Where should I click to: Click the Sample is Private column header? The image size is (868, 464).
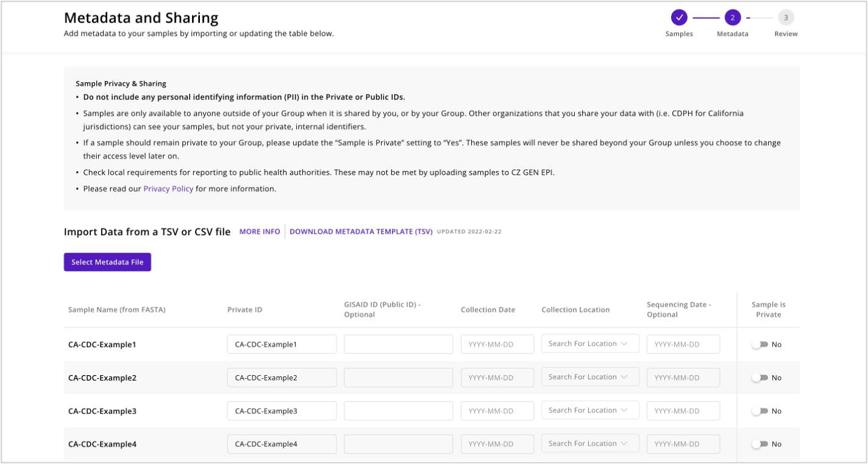tap(769, 309)
